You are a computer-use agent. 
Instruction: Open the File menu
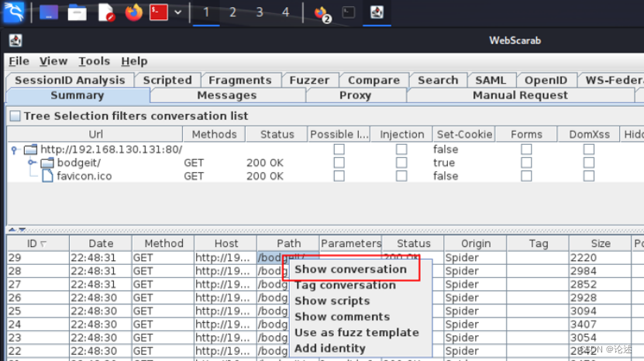(19, 61)
